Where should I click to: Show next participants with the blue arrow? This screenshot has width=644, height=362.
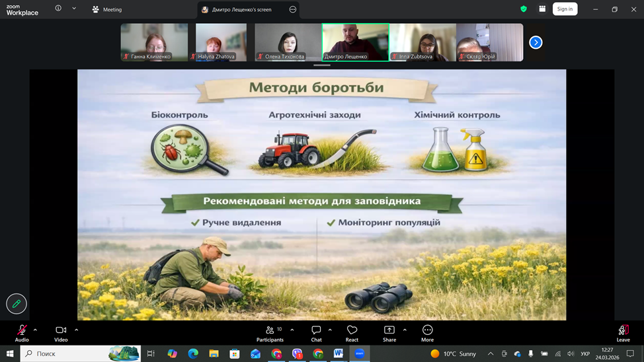536,42
